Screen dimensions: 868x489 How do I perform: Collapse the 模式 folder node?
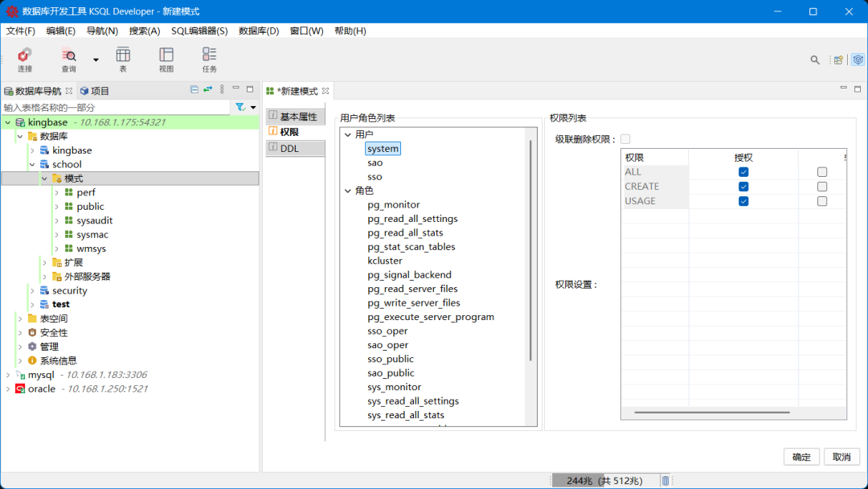44,179
